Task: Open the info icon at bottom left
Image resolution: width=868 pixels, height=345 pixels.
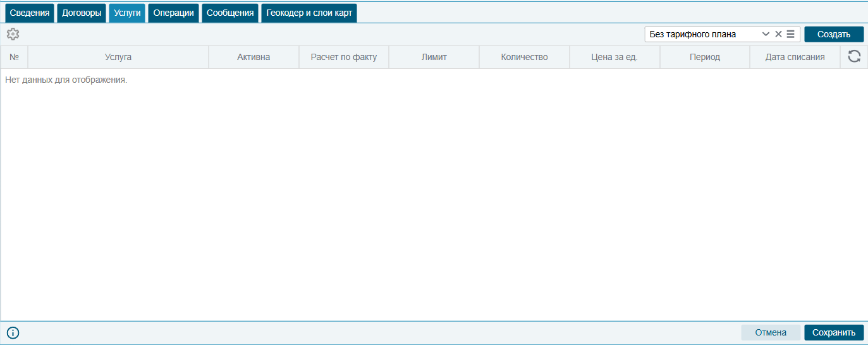Action: point(13,332)
